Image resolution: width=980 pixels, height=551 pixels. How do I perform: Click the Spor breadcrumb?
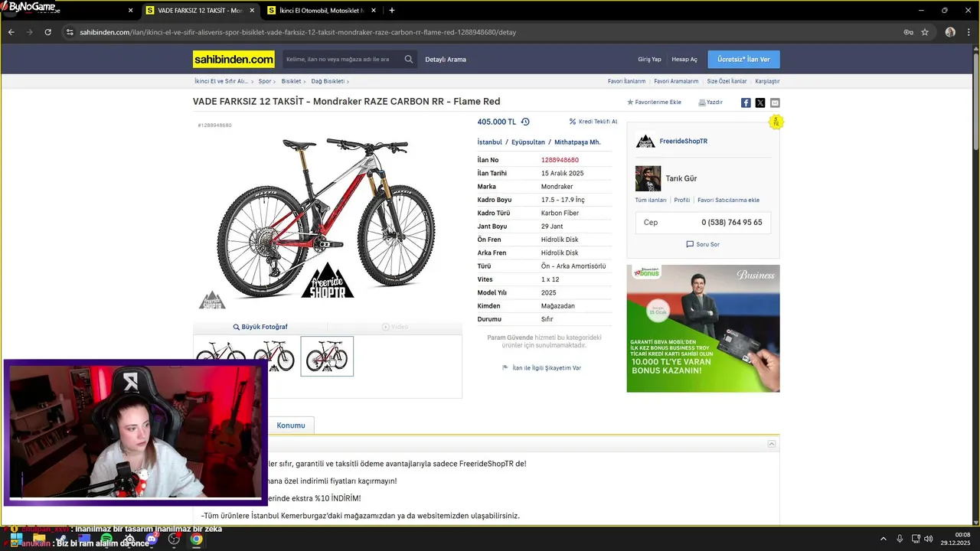265,81
